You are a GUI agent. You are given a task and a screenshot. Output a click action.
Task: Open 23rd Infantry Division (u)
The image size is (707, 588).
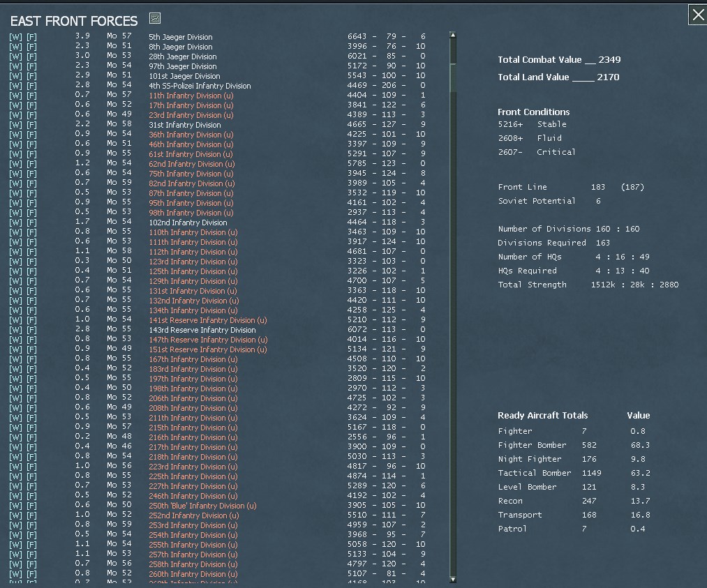(191, 115)
